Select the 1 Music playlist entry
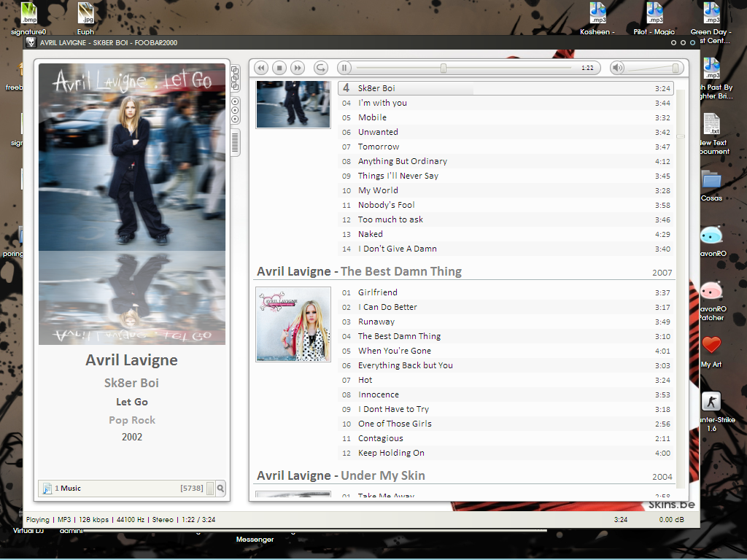 point(123,488)
